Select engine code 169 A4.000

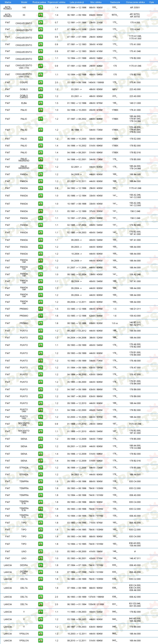tap(135, 641)
